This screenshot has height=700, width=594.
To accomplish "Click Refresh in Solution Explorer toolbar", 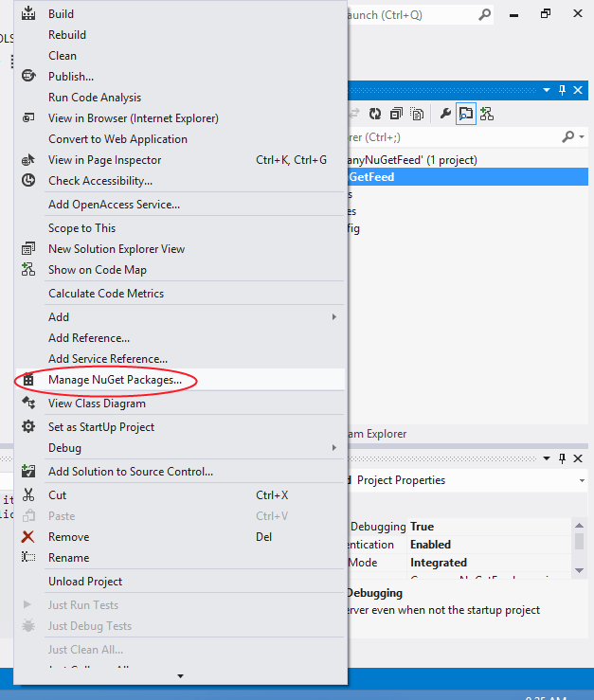I will pos(375,115).
